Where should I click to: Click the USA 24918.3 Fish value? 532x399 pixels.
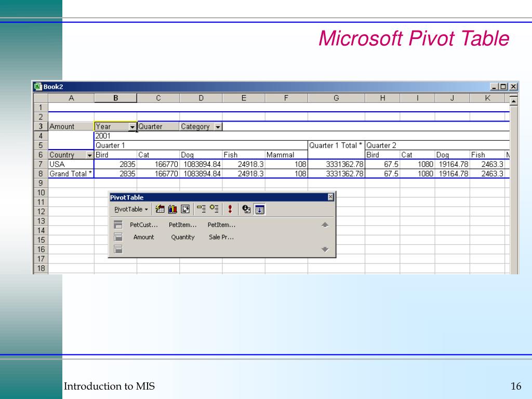pyautogui.click(x=244, y=164)
